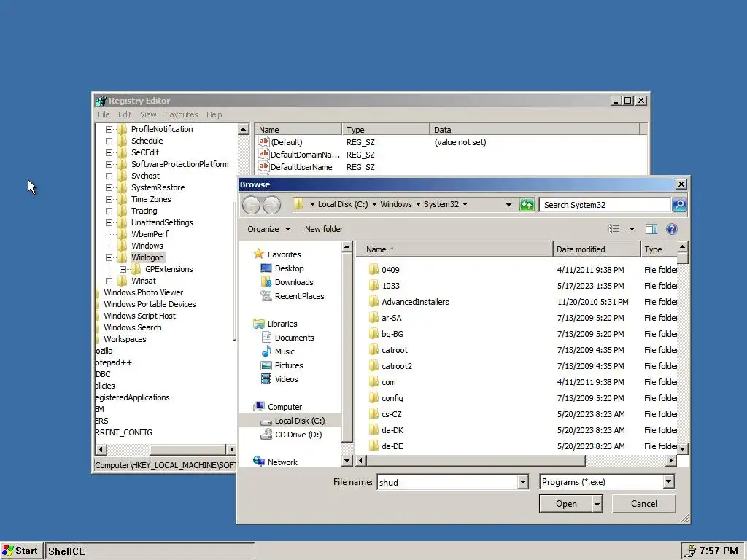Open the File name dropdown arrow
Screen dimensions: 747x560
(522, 482)
